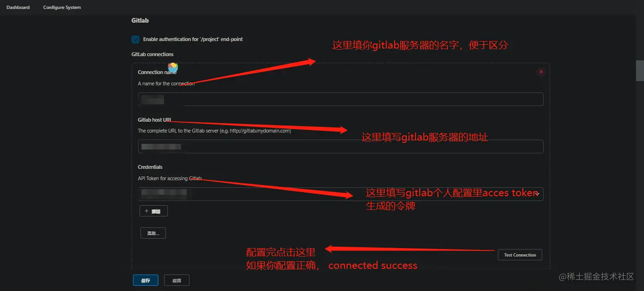Viewport: 644px width, 291px height.
Task: Click the Test Connection button
Action: point(520,255)
